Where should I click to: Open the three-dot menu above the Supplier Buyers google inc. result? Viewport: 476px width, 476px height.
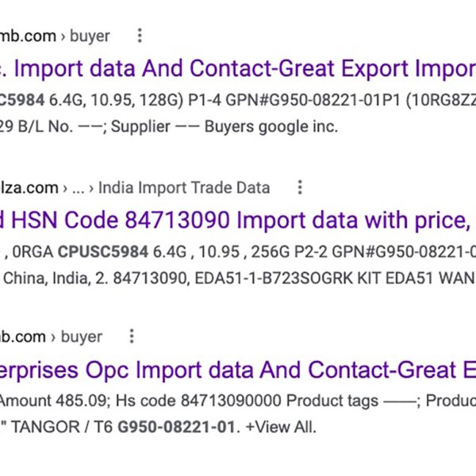pyautogui.click(x=140, y=36)
